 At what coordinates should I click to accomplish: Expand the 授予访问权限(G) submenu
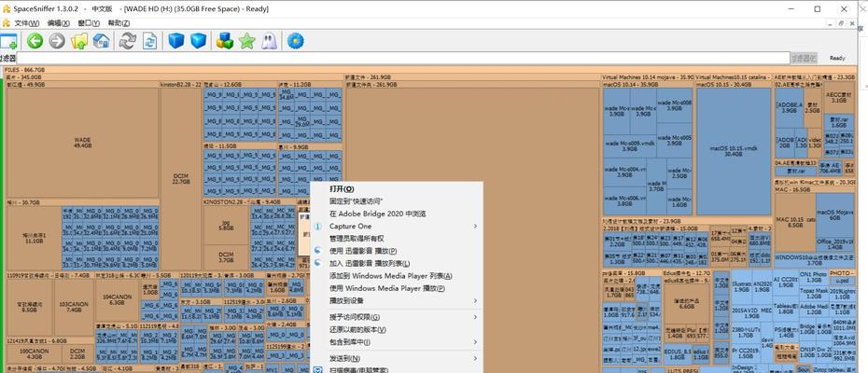click(475, 317)
